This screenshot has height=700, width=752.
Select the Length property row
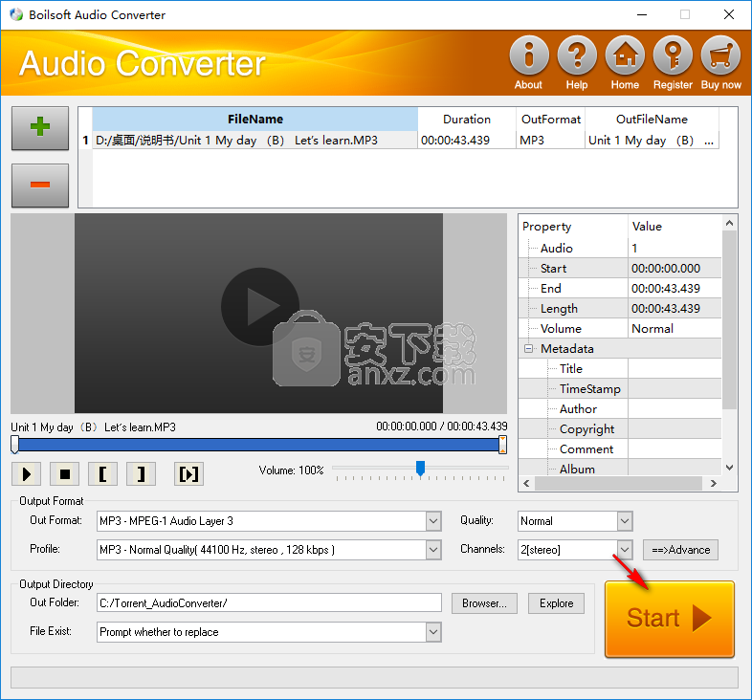(x=620, y=309)
